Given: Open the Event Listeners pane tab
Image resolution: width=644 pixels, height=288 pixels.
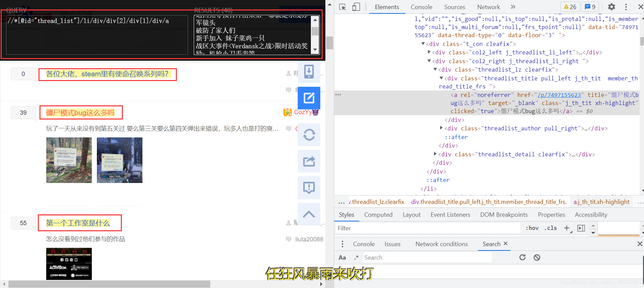Looking at the screenshot, I should coord(450,215).
